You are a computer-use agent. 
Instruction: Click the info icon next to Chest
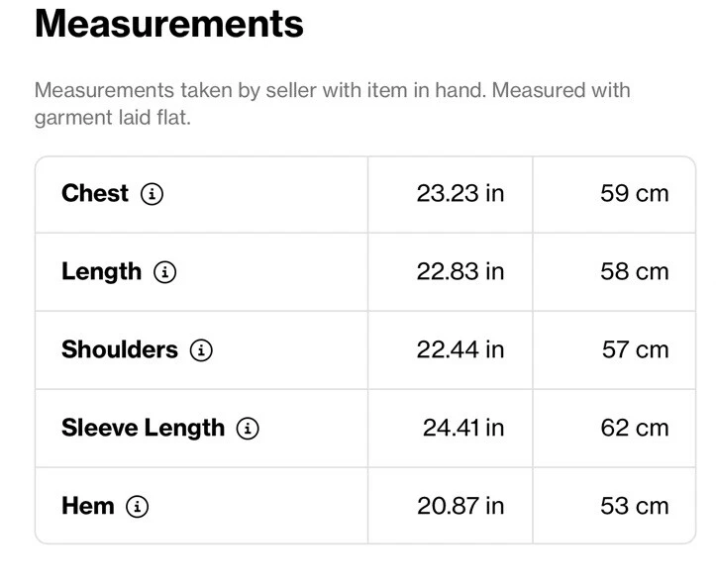(x=152, y=194)
